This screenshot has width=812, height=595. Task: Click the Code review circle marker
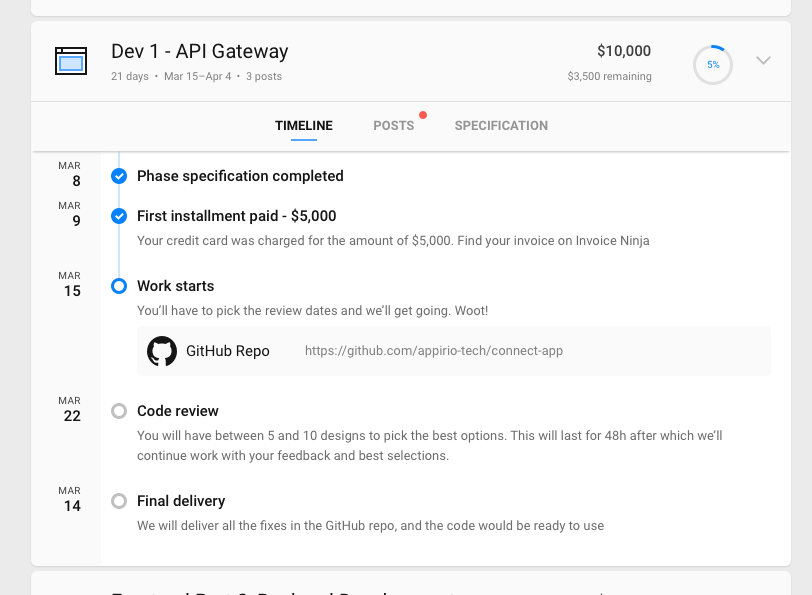point(119,411)
